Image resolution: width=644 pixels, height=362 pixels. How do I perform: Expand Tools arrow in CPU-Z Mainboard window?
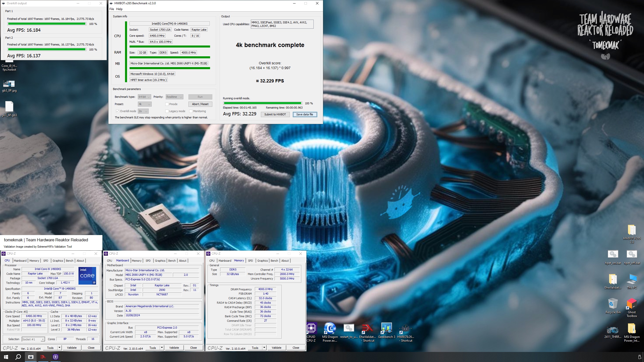click(162, 348)
